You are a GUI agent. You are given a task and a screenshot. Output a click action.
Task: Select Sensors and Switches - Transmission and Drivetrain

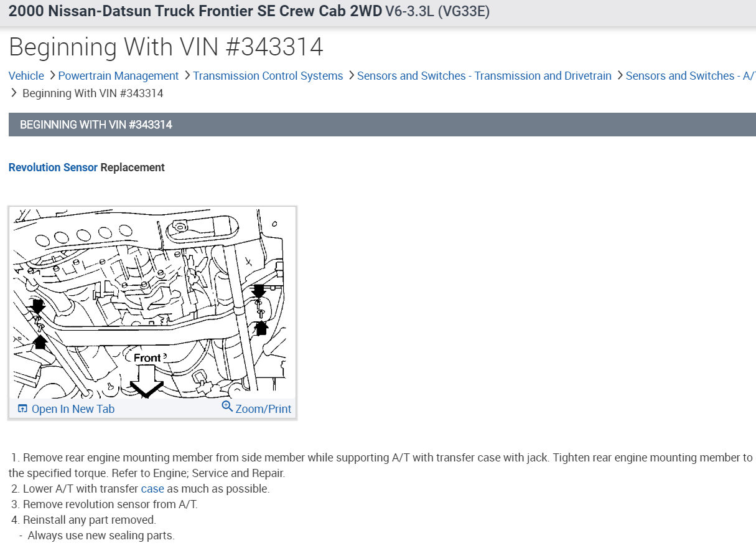point(484,76)
